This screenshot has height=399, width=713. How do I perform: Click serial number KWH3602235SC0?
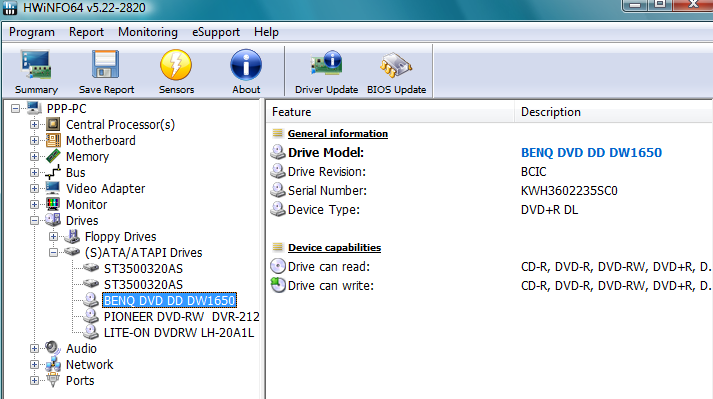[x=569, y=191]
